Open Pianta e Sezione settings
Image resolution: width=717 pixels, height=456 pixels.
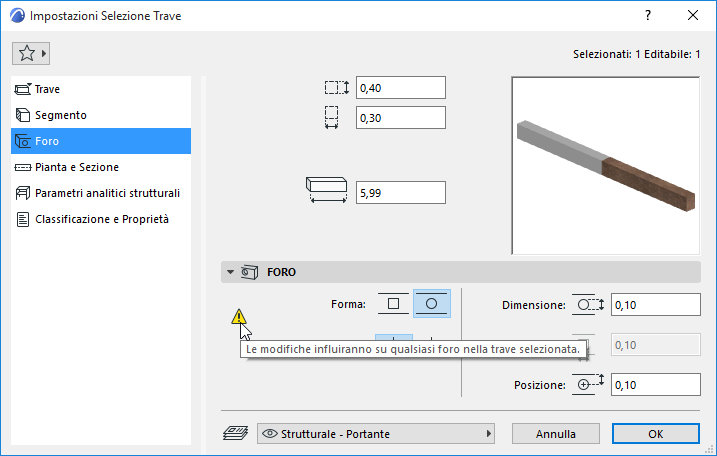tap(76, 167)
